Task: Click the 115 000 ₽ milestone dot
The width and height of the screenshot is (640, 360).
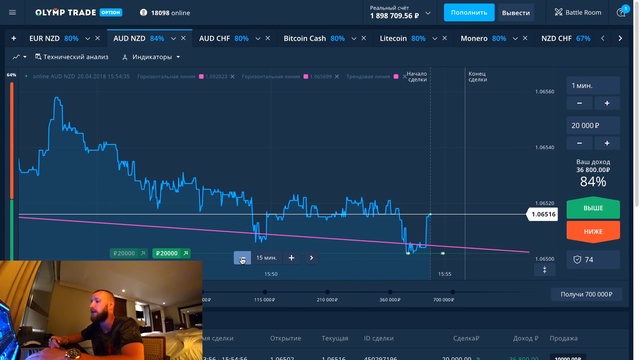Action: point(265,292)
